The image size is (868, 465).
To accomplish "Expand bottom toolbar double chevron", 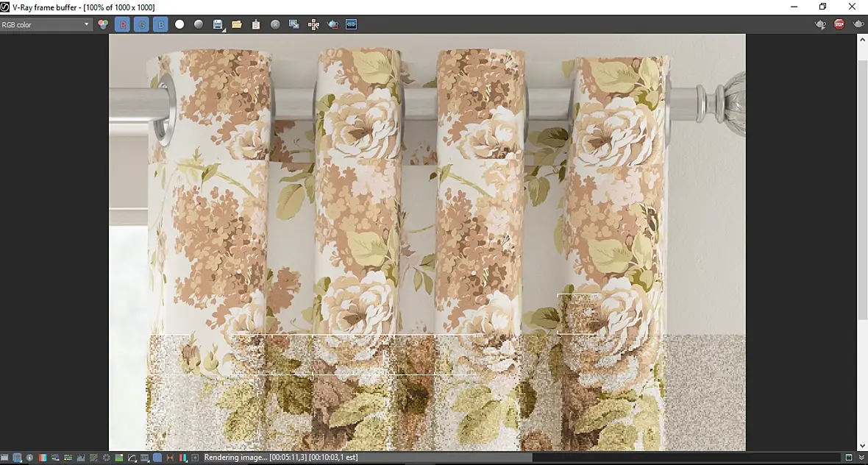I will (x=861, y=458).
